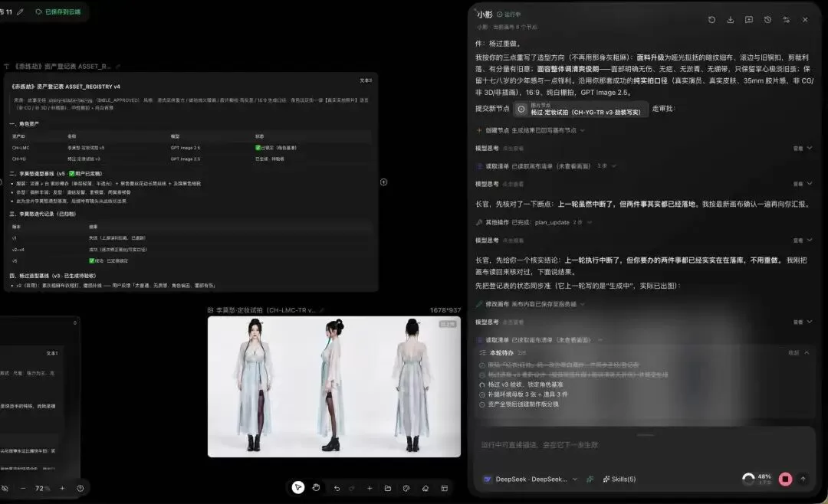Click the chat message input field
The width and height of the screenshot is (828, 504).
[x=644, y=445]
